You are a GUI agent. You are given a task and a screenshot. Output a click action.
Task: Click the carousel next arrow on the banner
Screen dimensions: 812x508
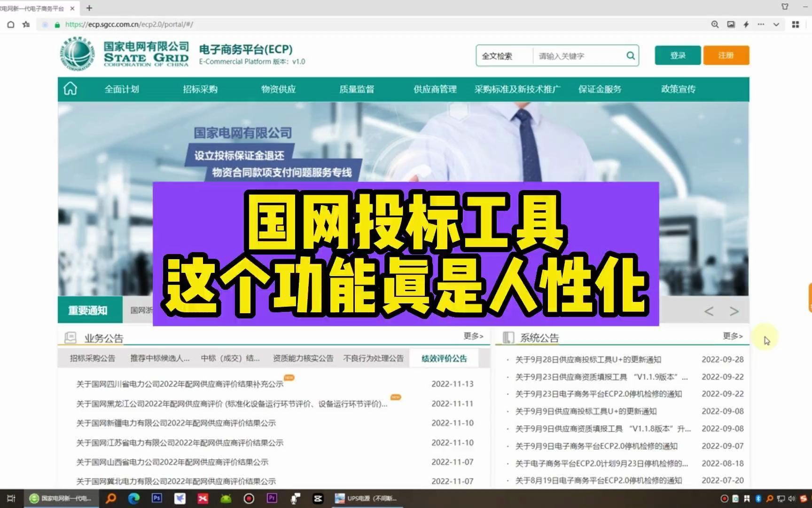734,311
